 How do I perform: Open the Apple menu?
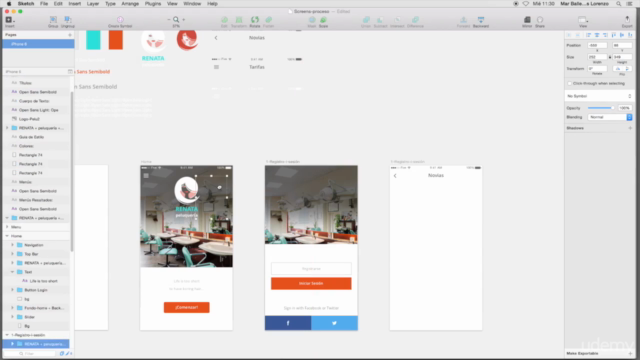(x=9, y=4)
